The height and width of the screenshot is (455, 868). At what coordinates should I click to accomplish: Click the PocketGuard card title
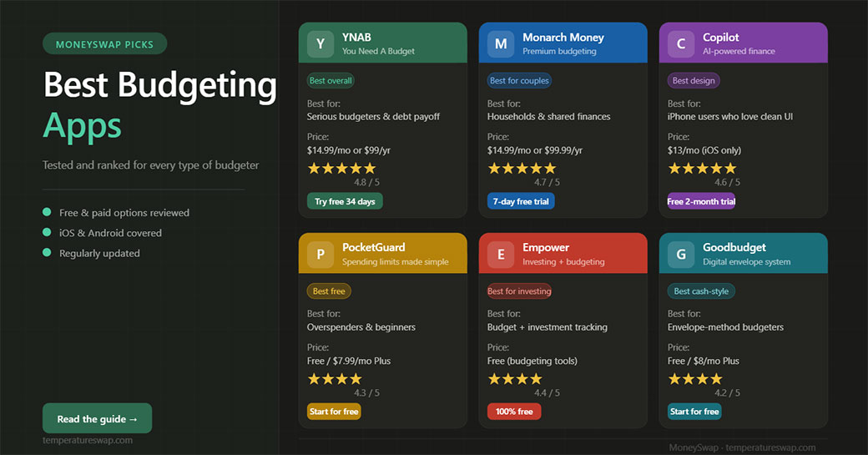click(x=374, y=247)
